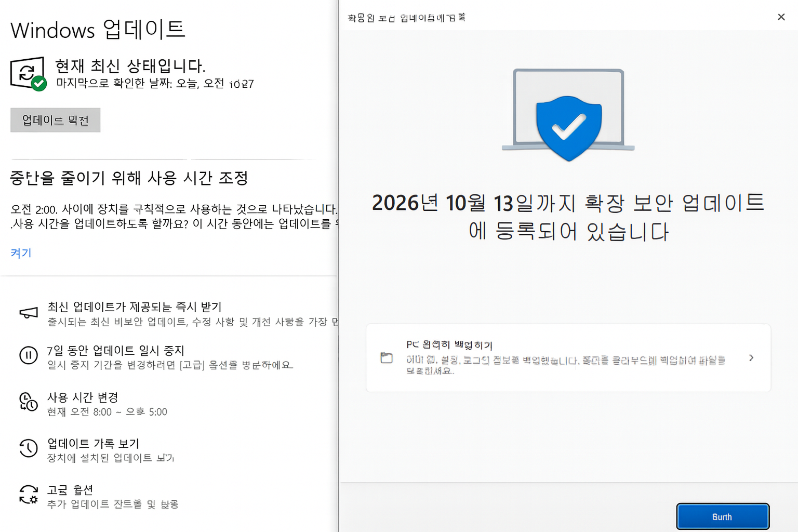Image resolution: width=798 pixels, height=532 pixels.
Task: Click the 중단을 줄이기 위해 사용 시간 조정 heading
Action: 129,178
